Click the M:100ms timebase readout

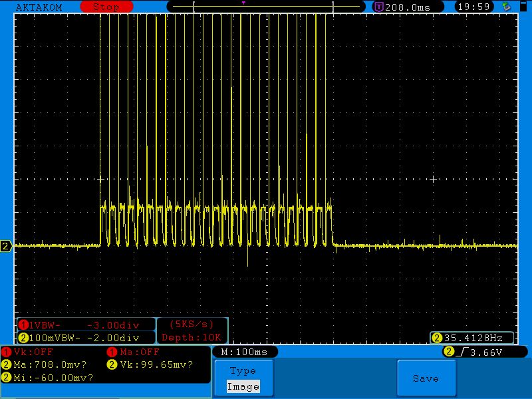(244, 352)
